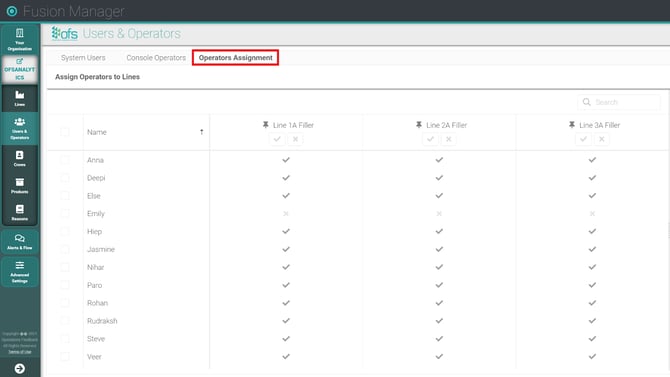Screen dimensions: 670x377
Task: Toggle Deepi's Line 2A Filler assignment
Action: click(x=439, y=178)
